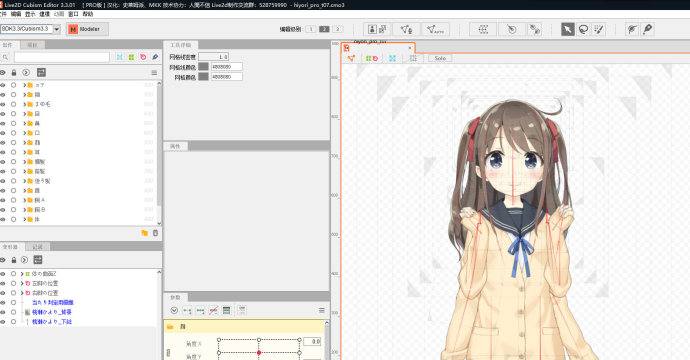Screen dimensions: 690x360
Task: Expand the 腕 A folder
Action: click(x=25, y=200)
